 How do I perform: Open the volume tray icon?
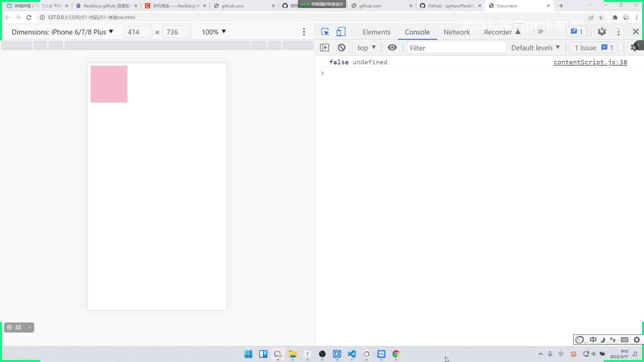(x=594, y=354)
